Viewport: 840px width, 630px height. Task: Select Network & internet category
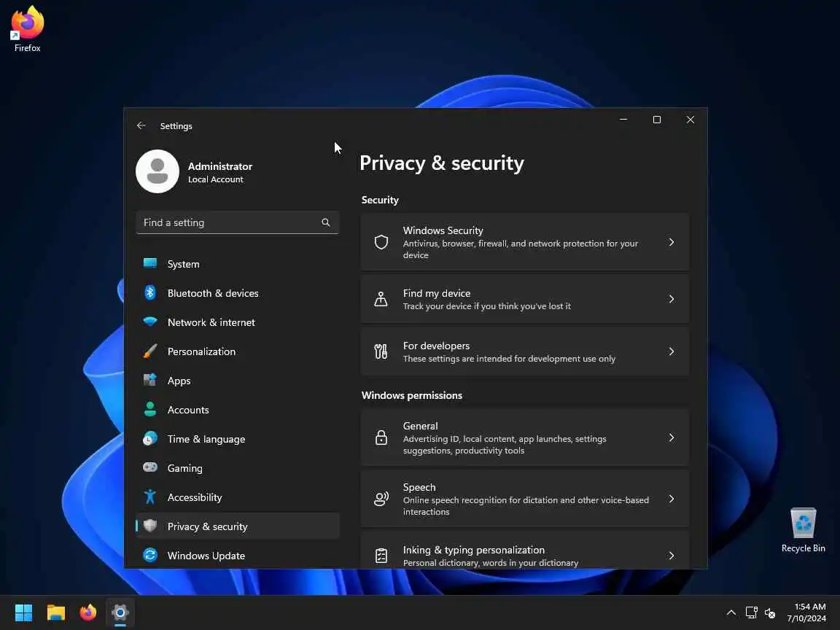tap(211, 322)
